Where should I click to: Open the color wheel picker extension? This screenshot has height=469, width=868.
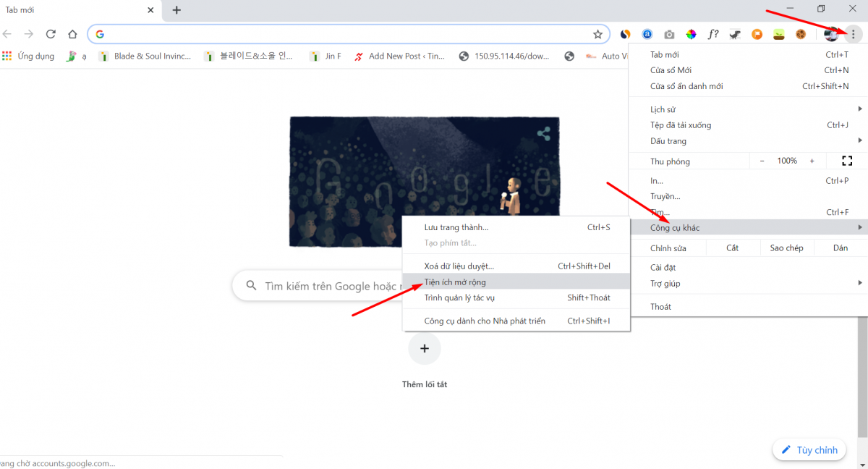coord(692,34)
